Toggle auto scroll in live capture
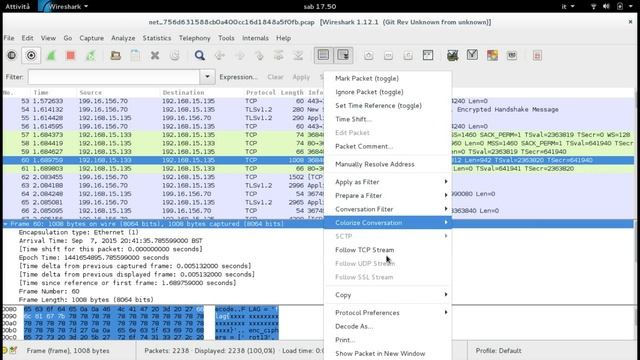Viewport: 640px width, 360px height. click(343, 55)
